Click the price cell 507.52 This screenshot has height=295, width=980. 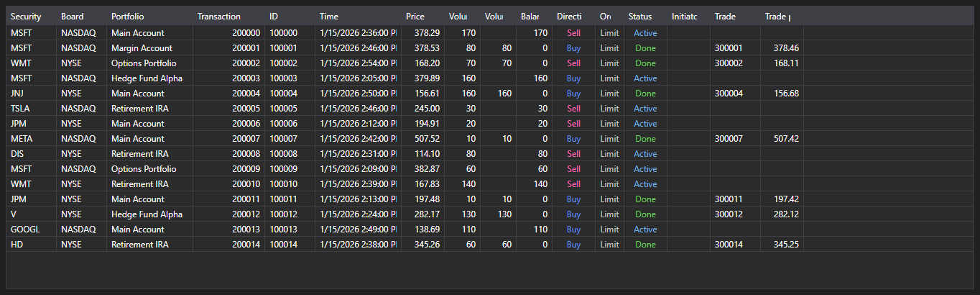coord(422,139)
